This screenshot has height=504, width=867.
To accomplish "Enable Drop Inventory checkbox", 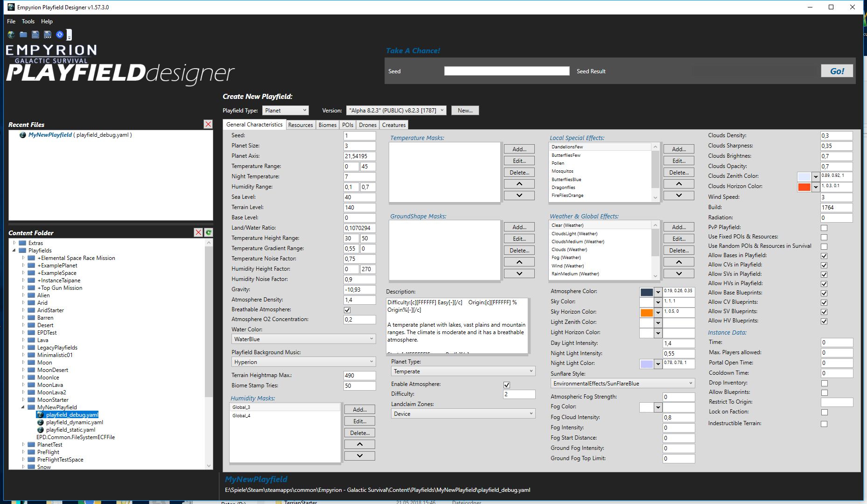I will pyautogui.click(x=824, y=383).
